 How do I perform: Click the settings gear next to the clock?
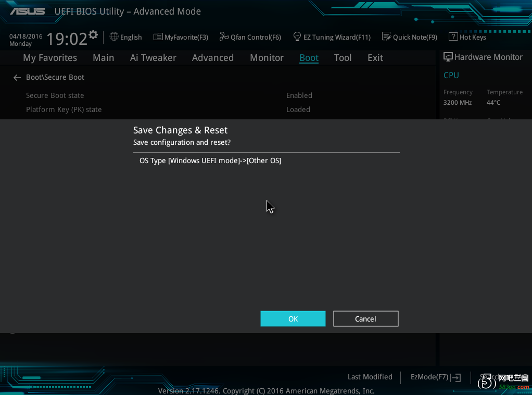pyautogui.click(x=93, y=35)
